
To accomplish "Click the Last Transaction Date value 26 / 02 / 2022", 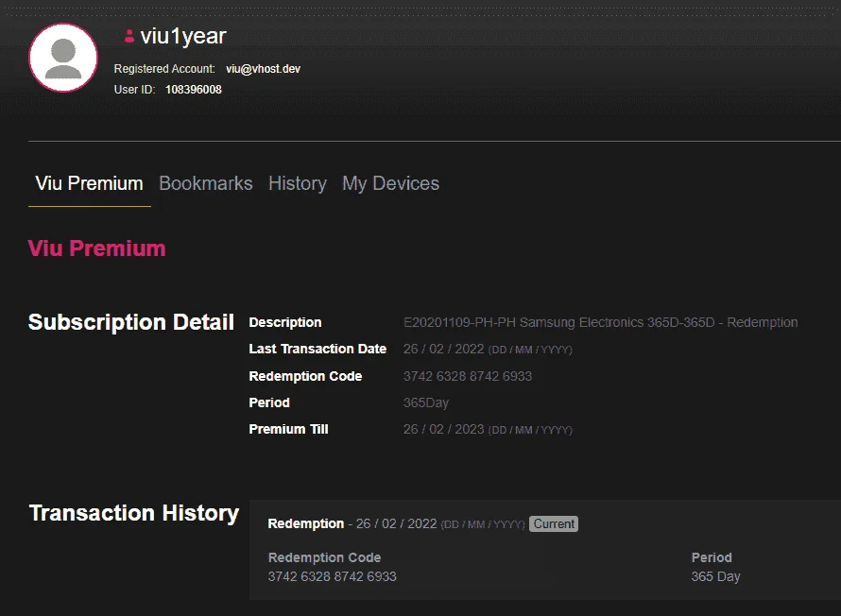I will [443, 349].
